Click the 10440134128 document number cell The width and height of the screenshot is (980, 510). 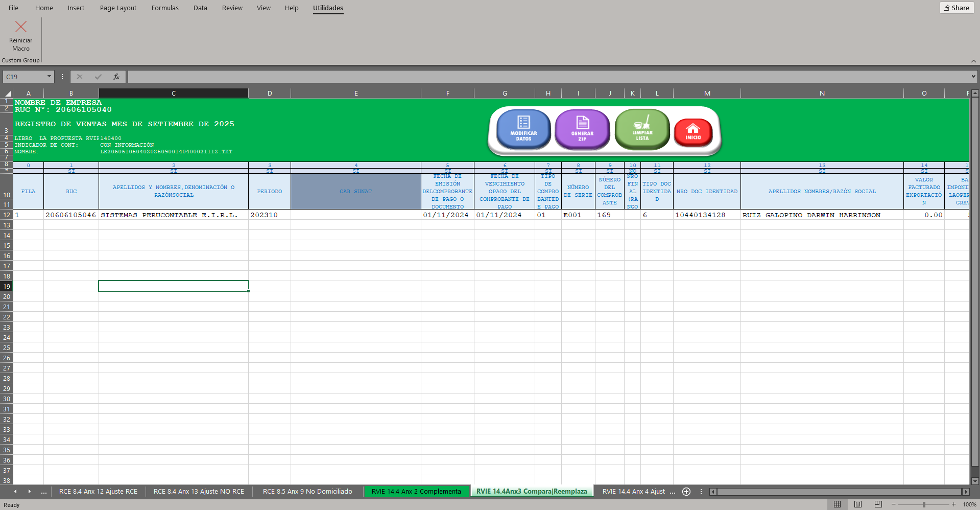click(x=707, y=215)
